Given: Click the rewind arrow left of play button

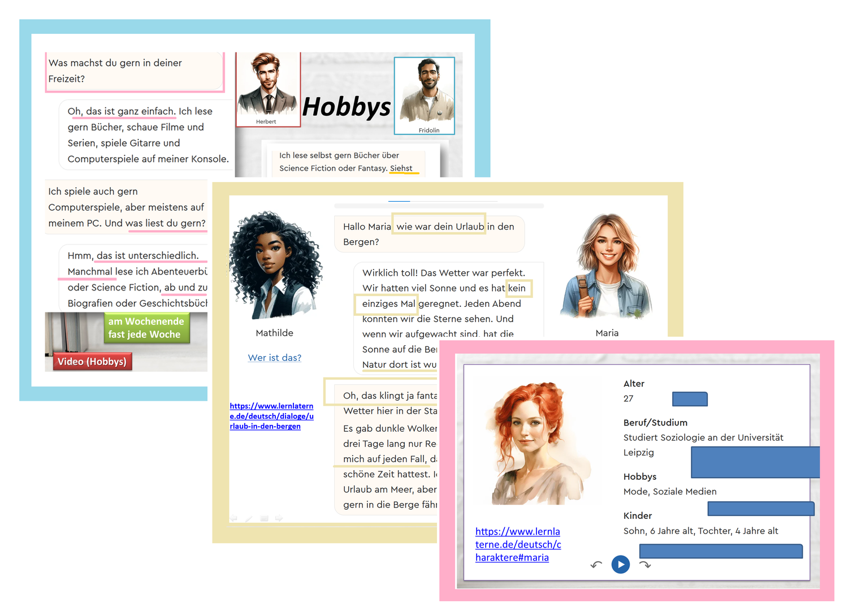Looking at the screenshot, I should point(596,565).
